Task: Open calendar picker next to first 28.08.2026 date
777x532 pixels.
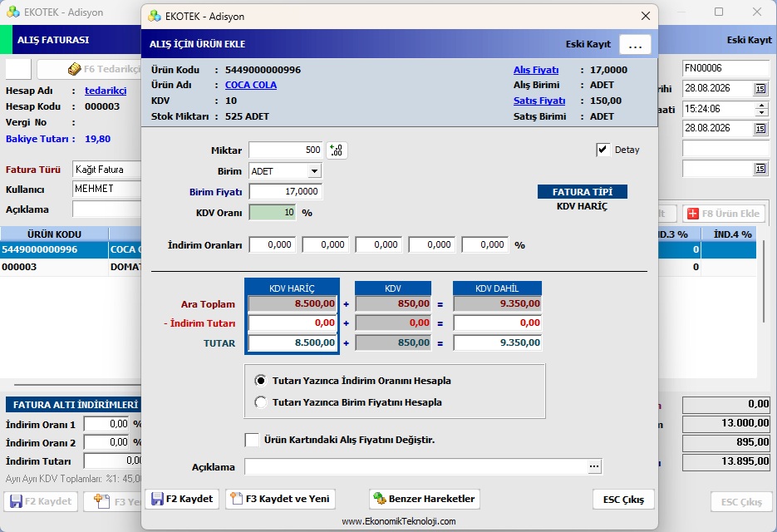Action: pyautogui.click(x=760, y=89)
